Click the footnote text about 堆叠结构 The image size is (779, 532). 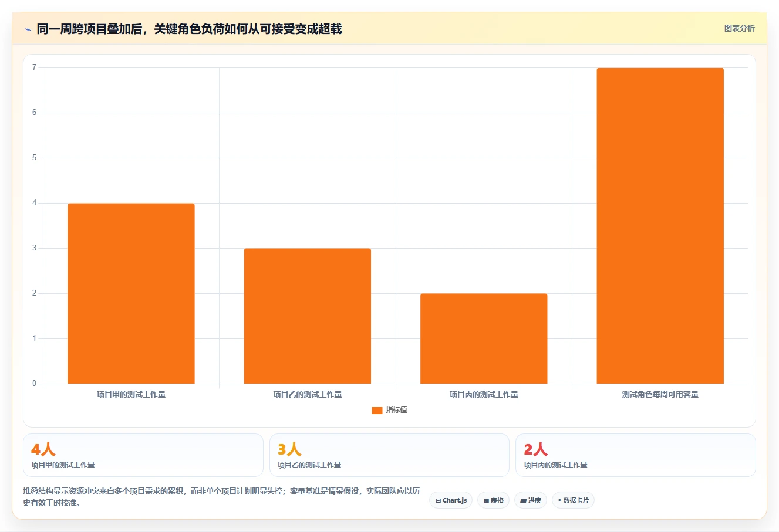[x=221, y=497]
